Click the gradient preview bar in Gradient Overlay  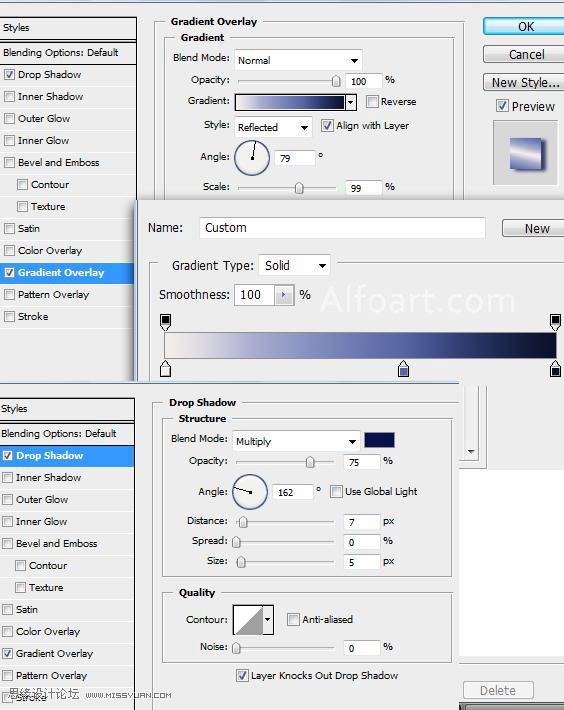click(x=290, y=103)
